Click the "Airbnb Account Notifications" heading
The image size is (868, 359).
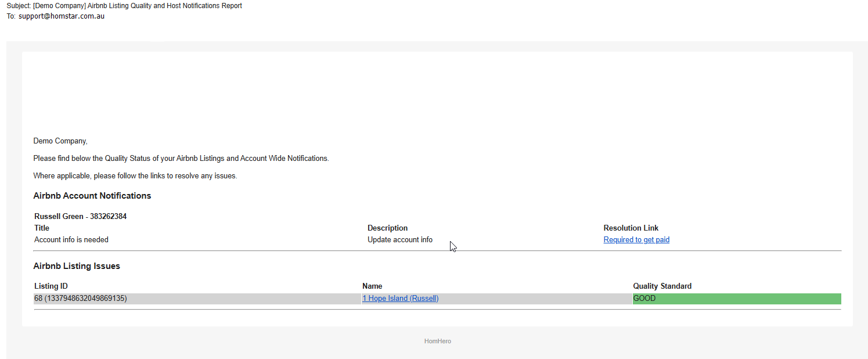click(92, 196)
